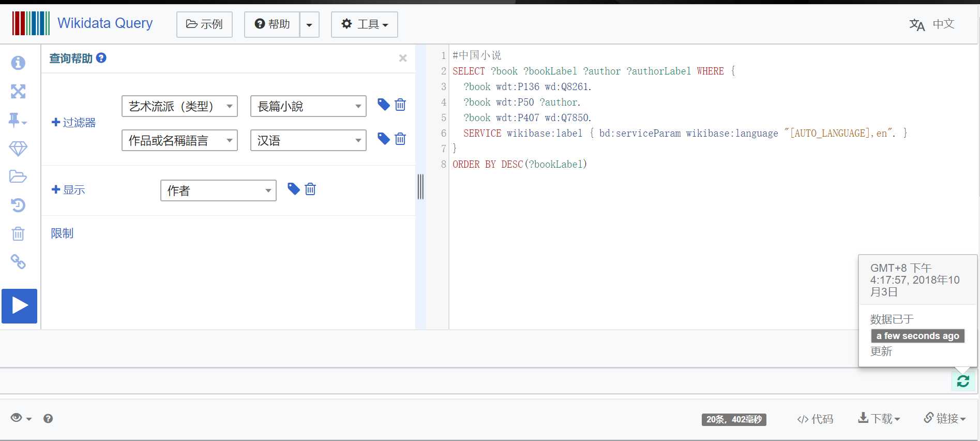980x441 pixels.
Task: Open the 工具 tools menu
Action: point(365,24)
